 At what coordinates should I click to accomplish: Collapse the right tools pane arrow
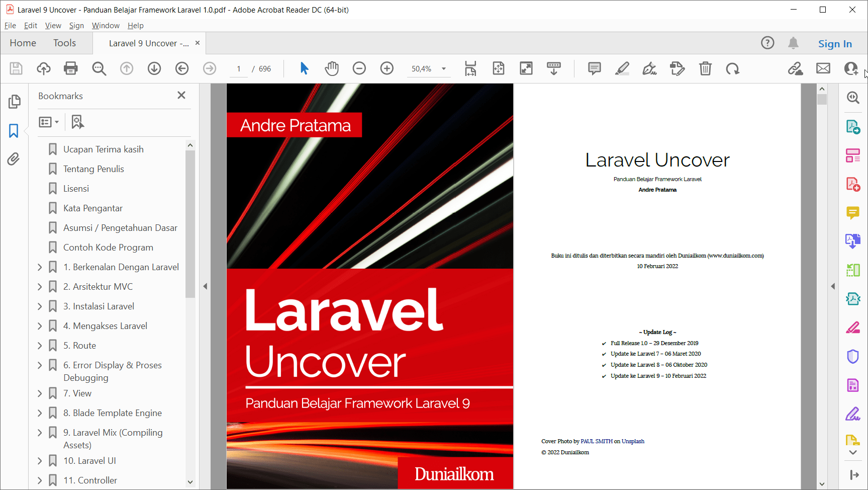pos(833,286)
